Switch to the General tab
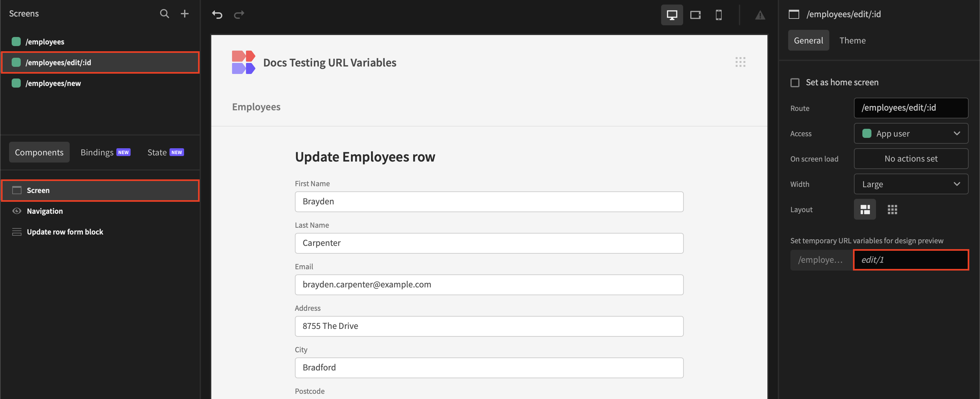 (808, 40)
